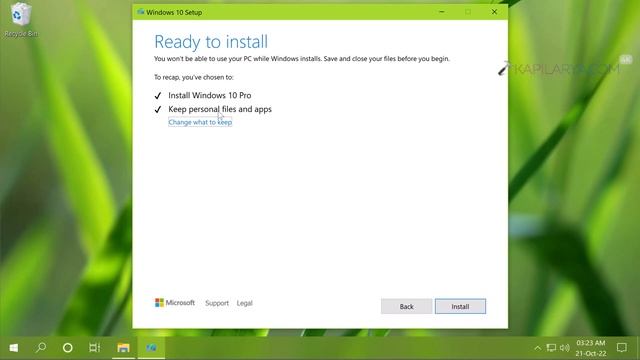Minimize the Windows 10 Setup window
This screenshot has width=640, height=360.
[442, 12]
